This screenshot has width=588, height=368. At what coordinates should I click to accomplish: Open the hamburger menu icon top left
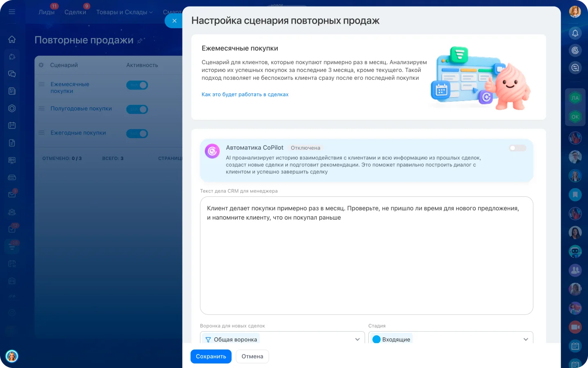pyautogui.click(x=12, y=11)
